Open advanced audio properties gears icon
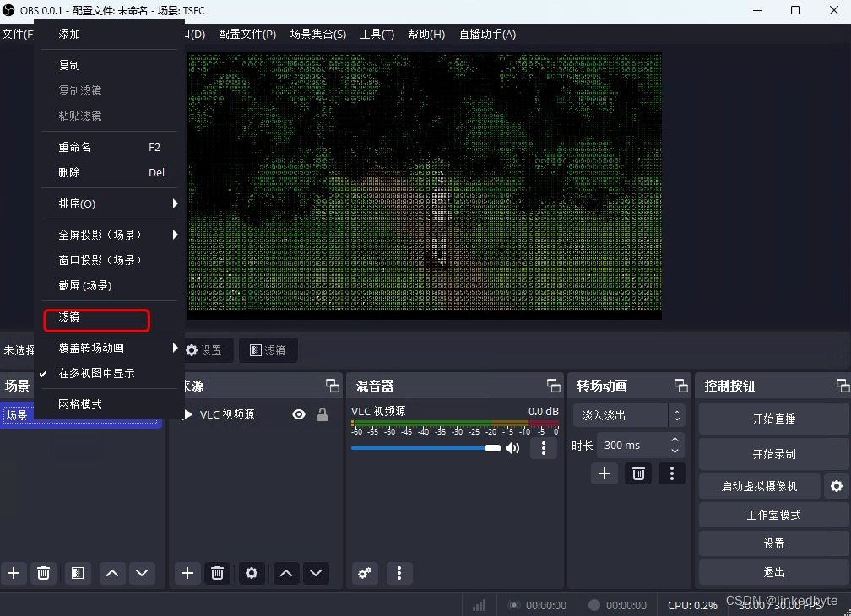 (365, 573)
